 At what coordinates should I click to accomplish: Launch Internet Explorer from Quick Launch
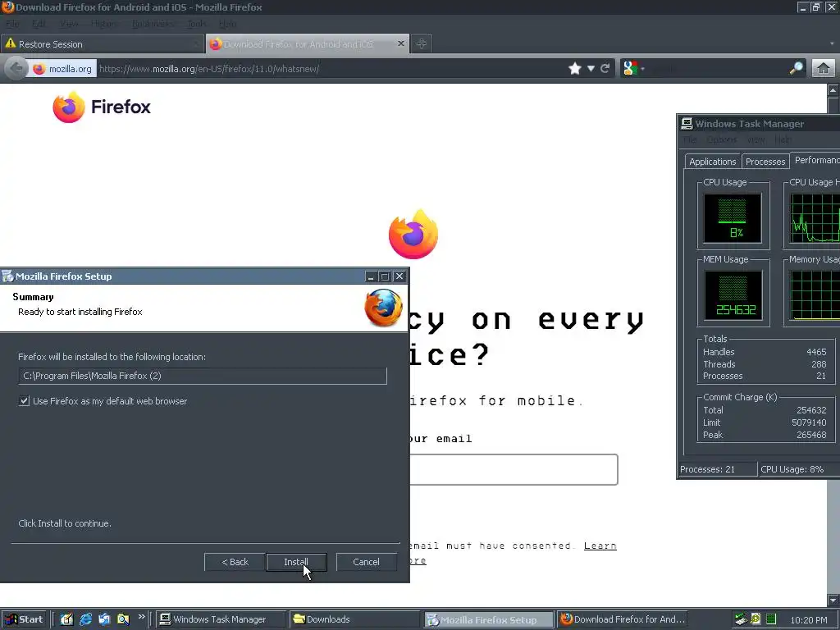(85, 619)
